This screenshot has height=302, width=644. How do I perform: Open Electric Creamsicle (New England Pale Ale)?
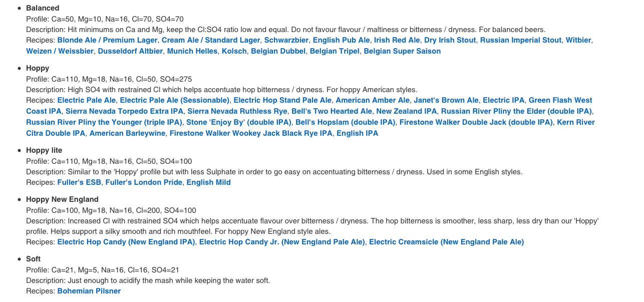click(447, 242)
